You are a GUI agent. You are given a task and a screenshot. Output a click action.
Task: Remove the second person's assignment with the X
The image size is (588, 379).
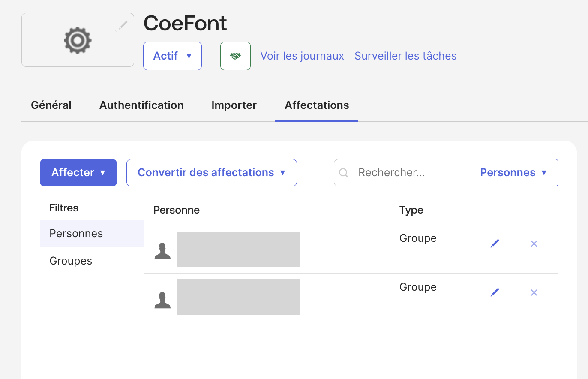[x=534, y=292]
